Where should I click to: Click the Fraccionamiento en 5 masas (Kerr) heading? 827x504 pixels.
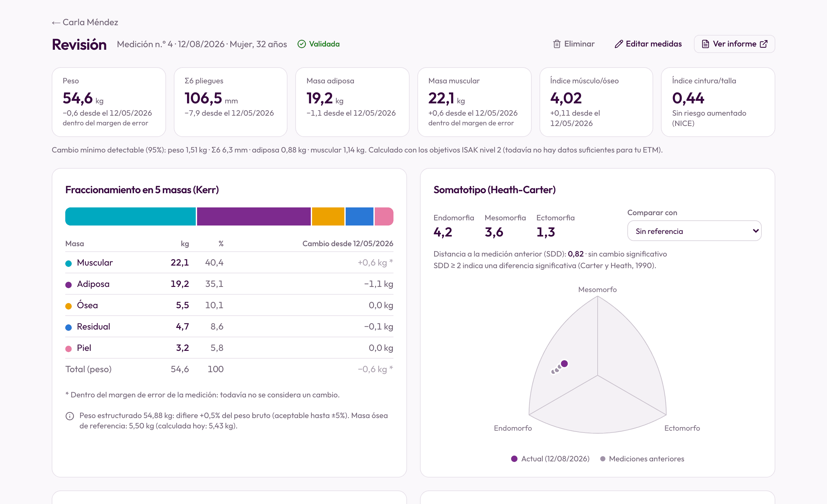142,190
